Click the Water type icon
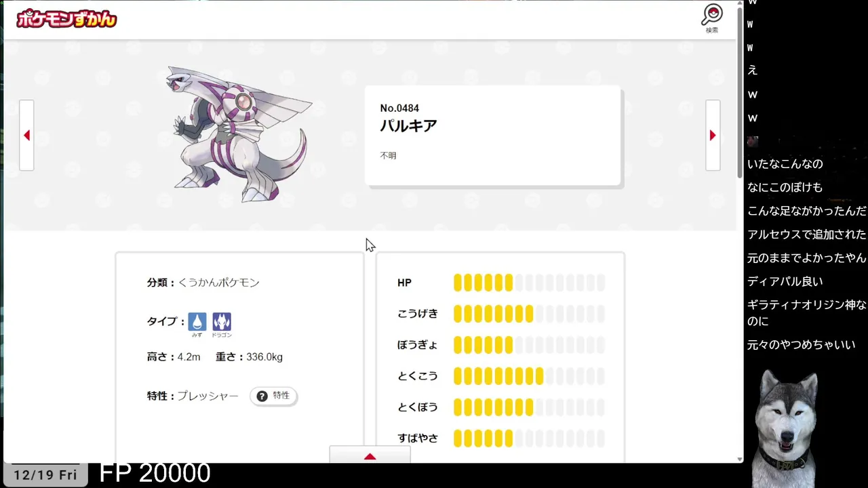Screen dimensions: 868x488 (x=197, y=322)
